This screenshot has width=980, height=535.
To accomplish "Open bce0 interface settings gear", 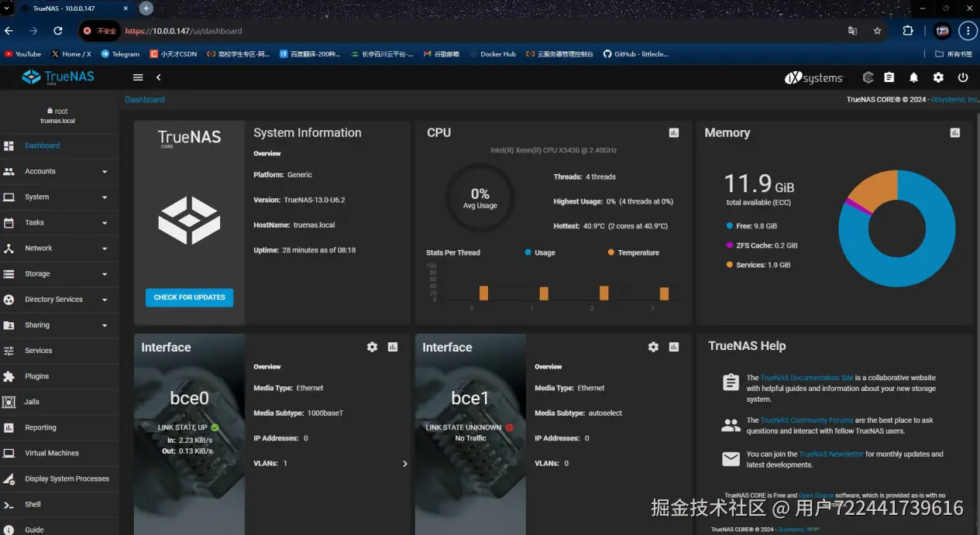I will [372, 347].
